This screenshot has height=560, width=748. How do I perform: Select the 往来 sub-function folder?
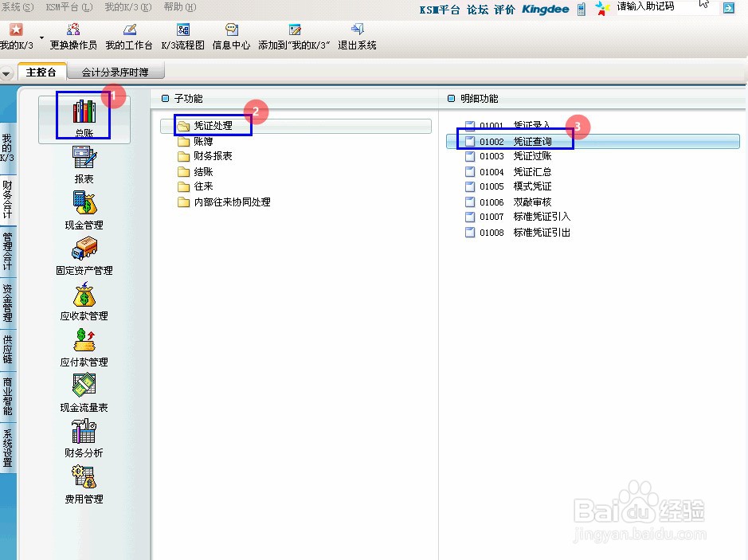click(x=196, y=186)
